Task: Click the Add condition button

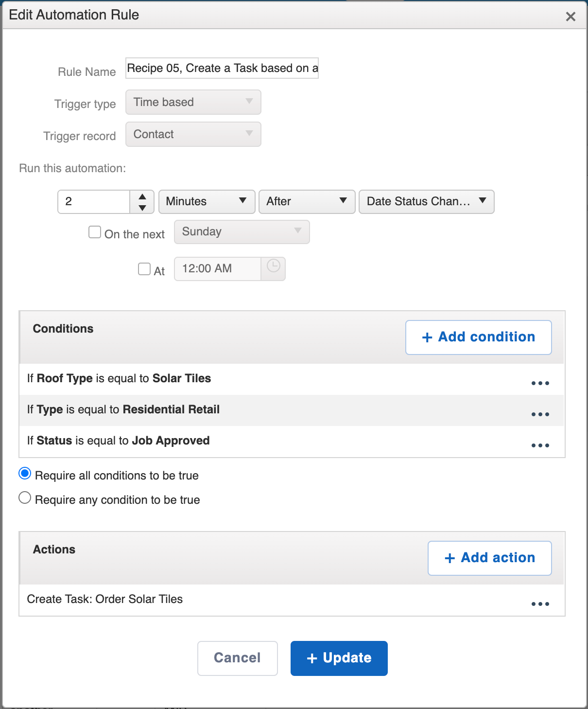Action: click(478, 337)
